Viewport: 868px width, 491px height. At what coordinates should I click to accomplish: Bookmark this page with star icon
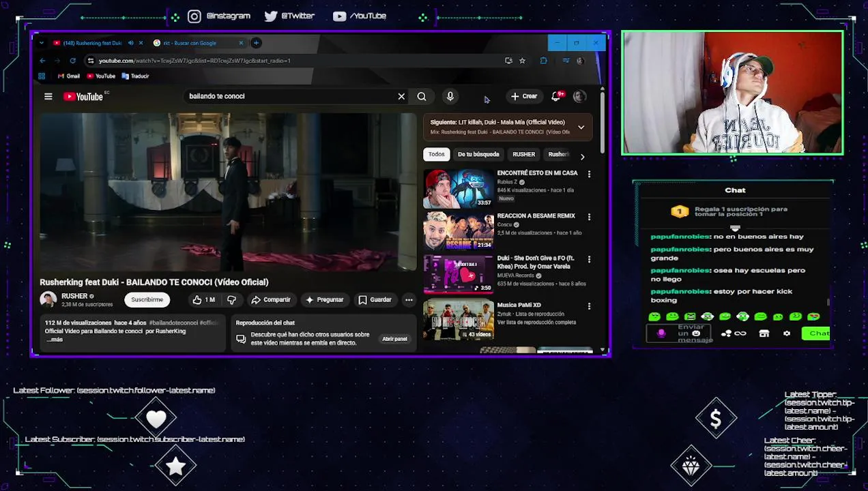pos(522,61)
